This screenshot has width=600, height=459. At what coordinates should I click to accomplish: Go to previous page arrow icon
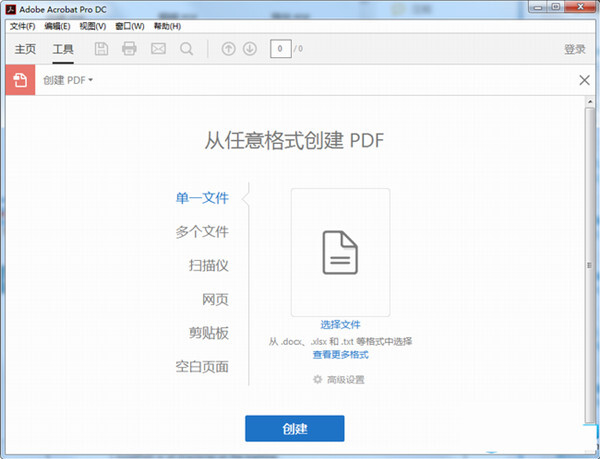(229, 49)
